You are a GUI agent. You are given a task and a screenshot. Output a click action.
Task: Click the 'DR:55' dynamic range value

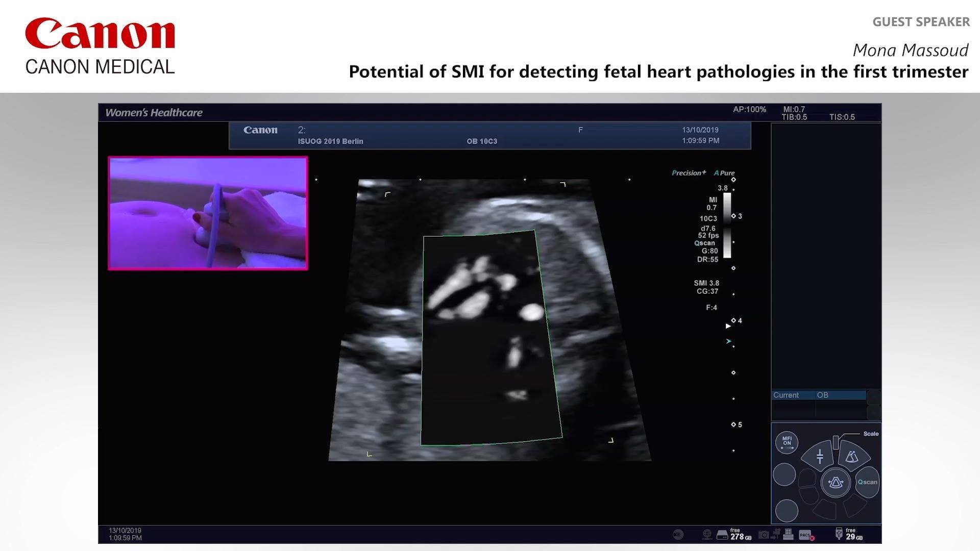[x=707, y=259]
